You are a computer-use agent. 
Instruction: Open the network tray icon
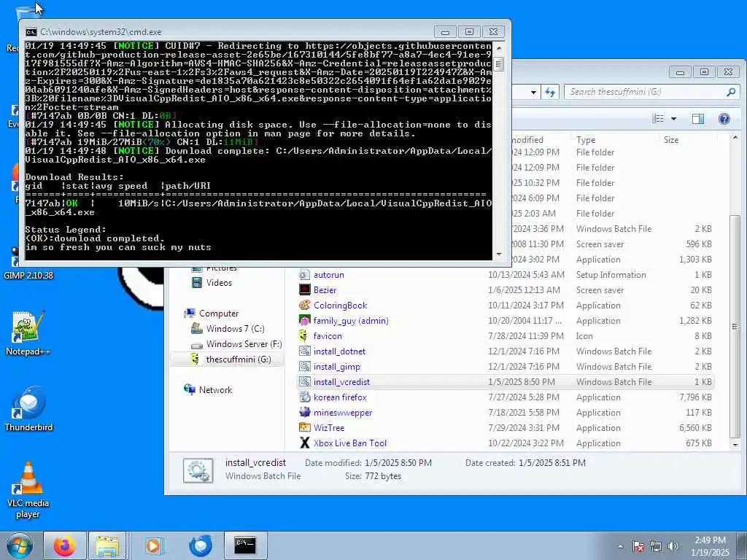coord(656,546)
